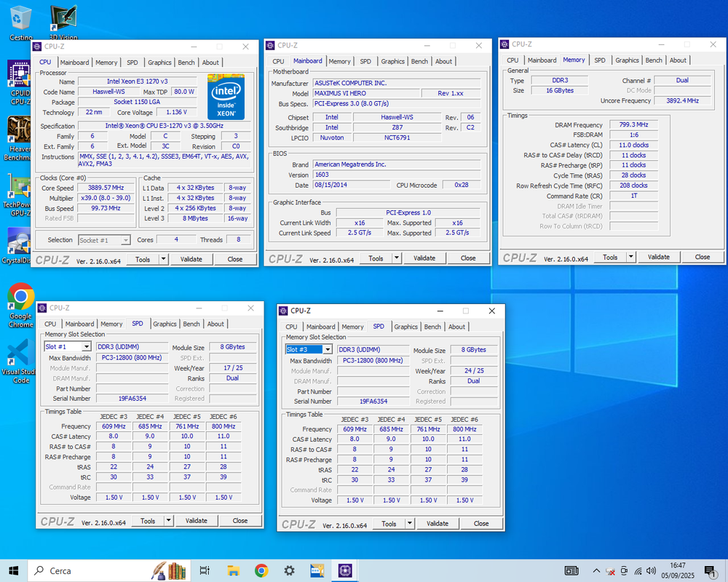Image resolution: width=728 pixels, height=582 pixels.
Task: Click Validate in the Slot #1 SPD window
Action: 197,521
